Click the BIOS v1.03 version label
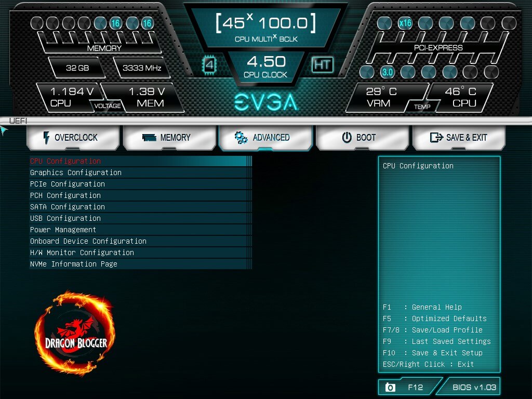532x399 pixels. click(x=474, y=387)
